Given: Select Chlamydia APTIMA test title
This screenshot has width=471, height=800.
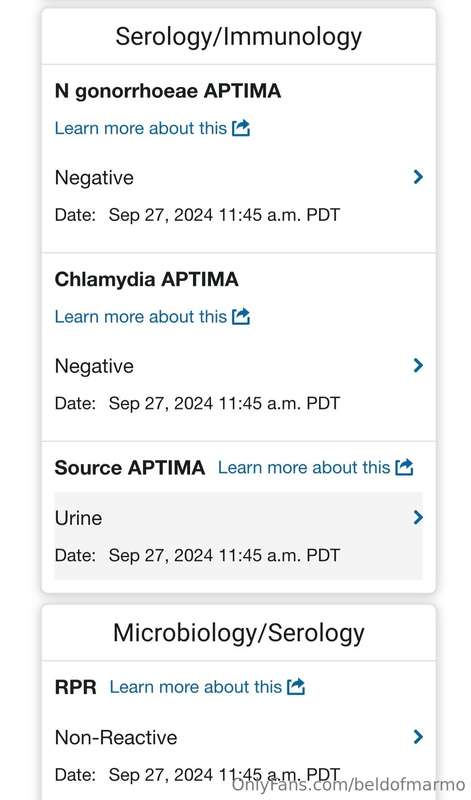Looking at the screenshot, I should click(x=146, y=280).
